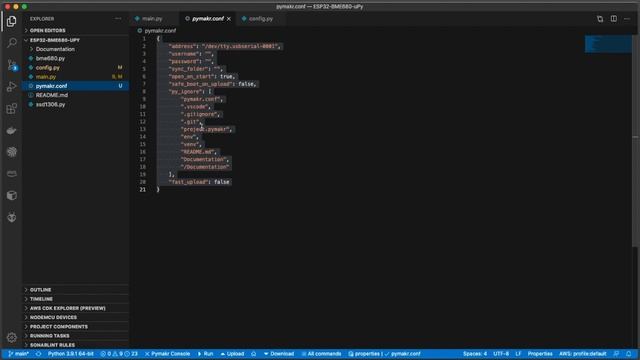Viewport: 640px width, 360px height.
Task: Click the feedback icon in status bar
Action: [616, 354]
